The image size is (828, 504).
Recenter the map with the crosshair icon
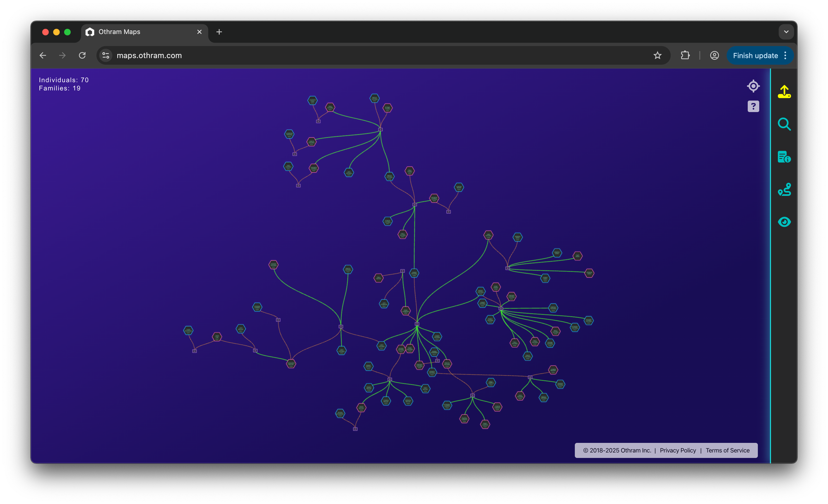[x=753, y=86]
